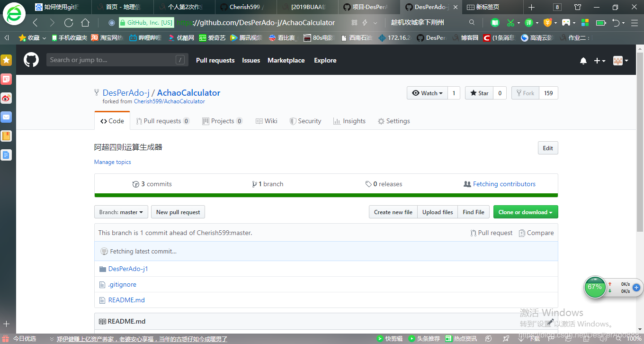644x344 pixels.
Task: Select the Code tab
Action: point(112,121)
